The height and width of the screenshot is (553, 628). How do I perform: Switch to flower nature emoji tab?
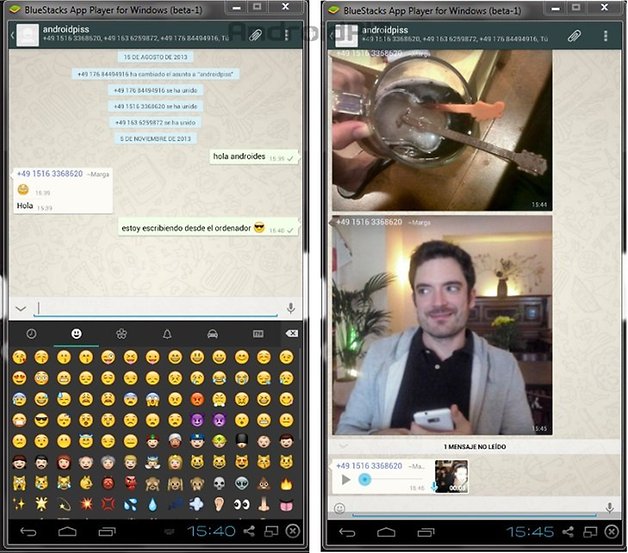[x=121, y=334]
